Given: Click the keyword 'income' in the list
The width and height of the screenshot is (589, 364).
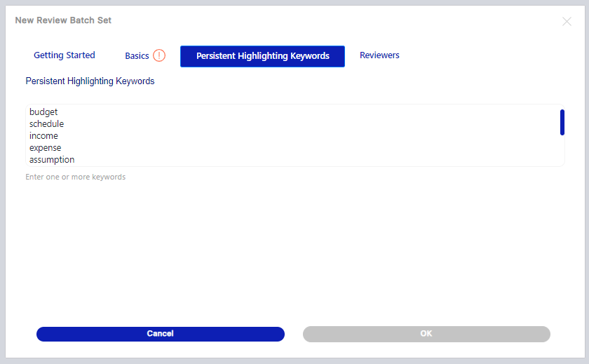Looking at the screenshot, I should (x=43, y=136).
